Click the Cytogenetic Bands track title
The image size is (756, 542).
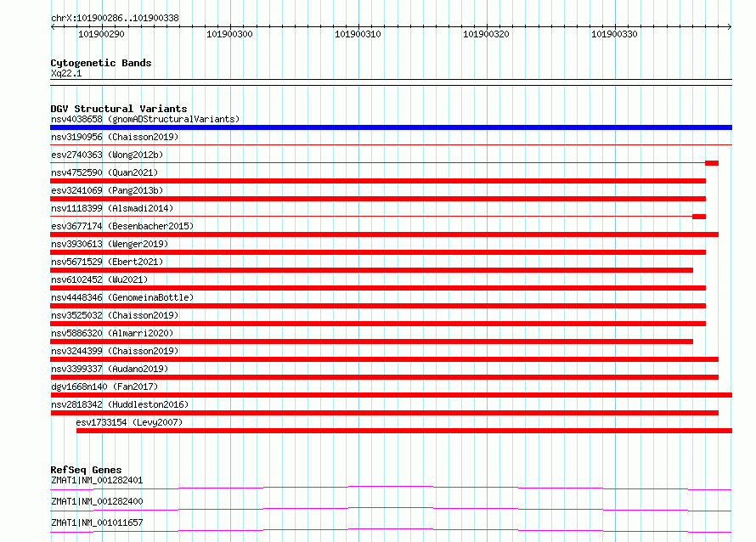(101, 63)
